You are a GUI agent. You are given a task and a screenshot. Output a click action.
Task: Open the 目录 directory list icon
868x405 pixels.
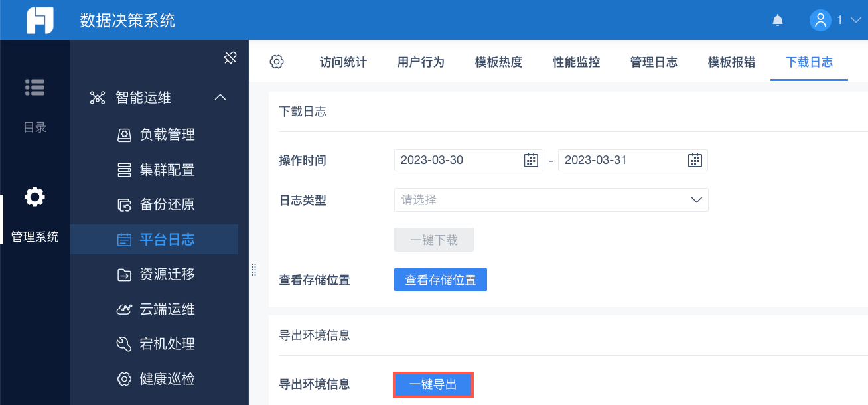tap(35, 86)
